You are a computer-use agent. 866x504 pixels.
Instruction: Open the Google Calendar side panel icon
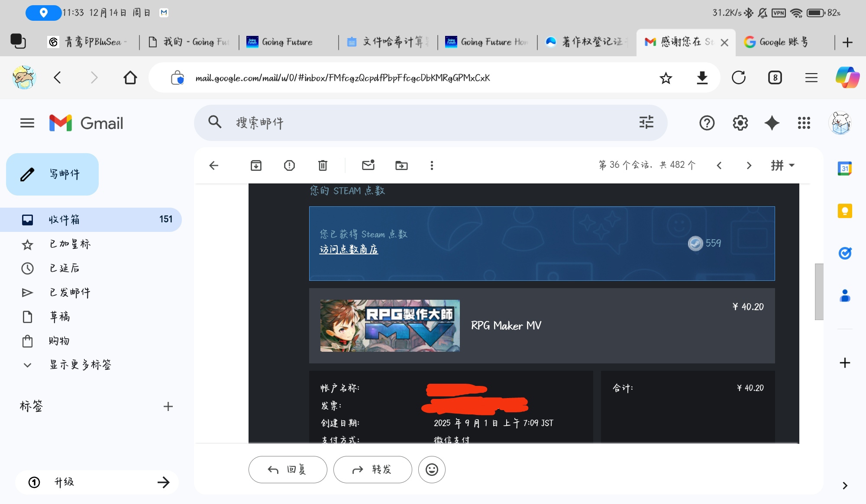pyautogui.click(x=844, y=169)
